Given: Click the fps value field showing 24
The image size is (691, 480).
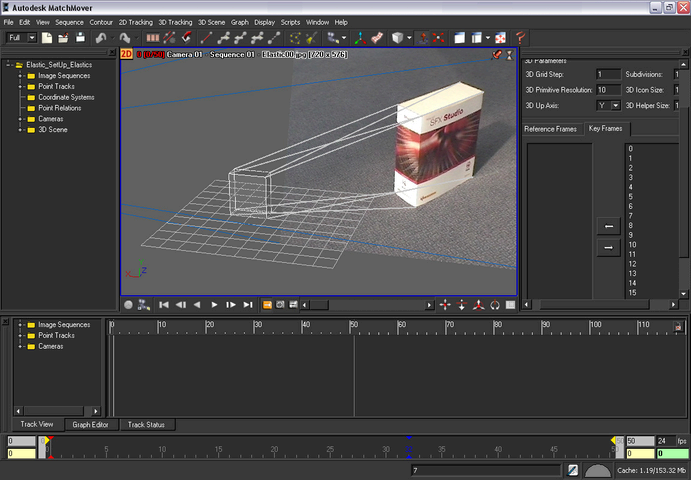Looking at the screenshot, I should click(665, 441).
